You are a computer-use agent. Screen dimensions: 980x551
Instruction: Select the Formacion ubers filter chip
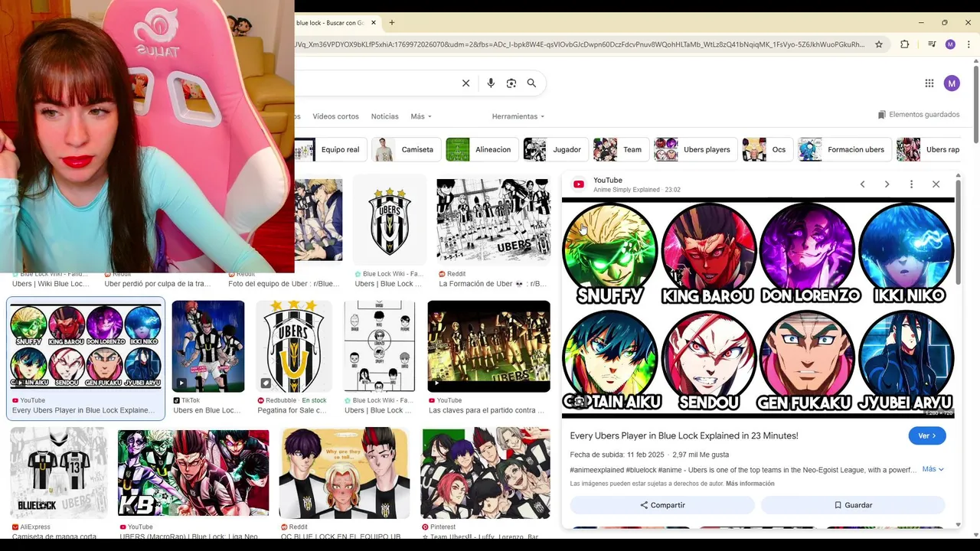[x=844, y=150]
